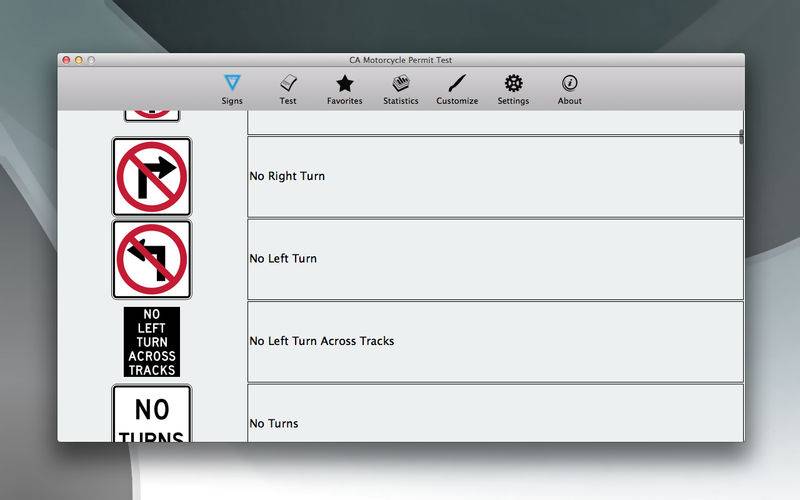
Task: Open the Statistics toolbar icon
Action: tap(401, 83)
